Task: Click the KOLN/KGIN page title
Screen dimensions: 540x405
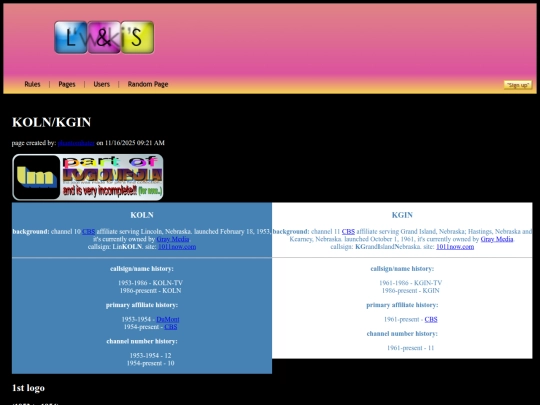Action: tap(52, 122)
